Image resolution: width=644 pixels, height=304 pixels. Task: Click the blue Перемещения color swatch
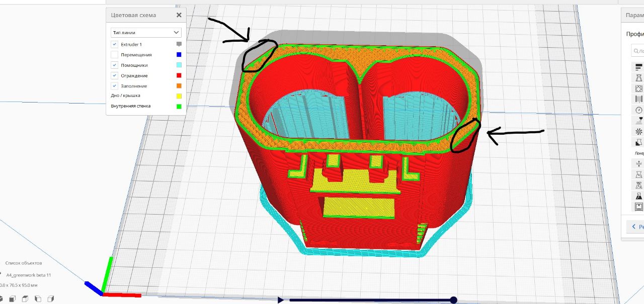tap(179, 55)
